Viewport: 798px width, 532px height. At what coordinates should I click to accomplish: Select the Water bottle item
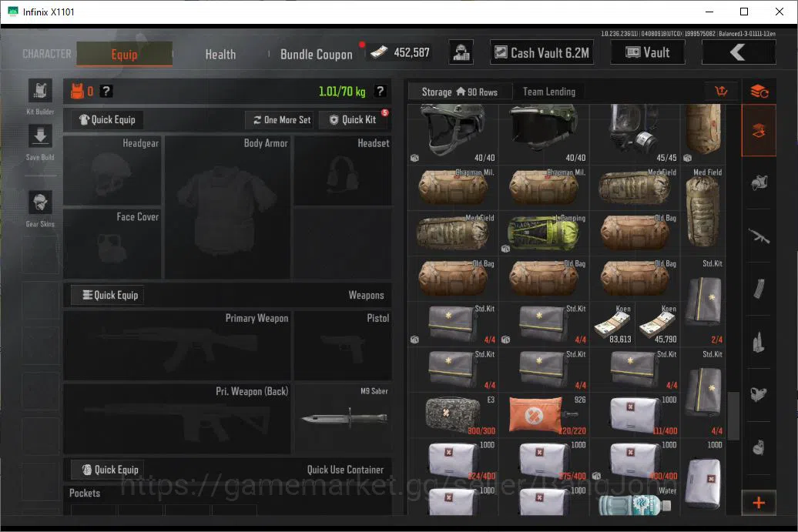635,500
